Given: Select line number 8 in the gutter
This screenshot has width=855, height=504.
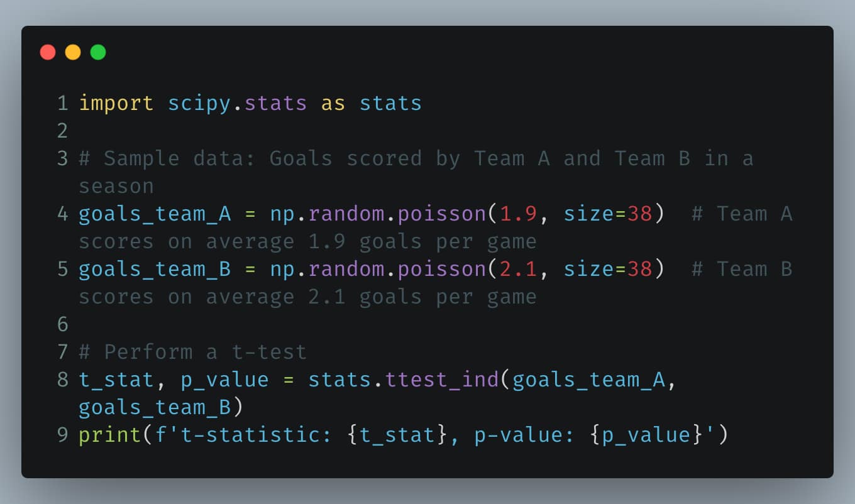Looking at the screenshot, I should (62, 380).
